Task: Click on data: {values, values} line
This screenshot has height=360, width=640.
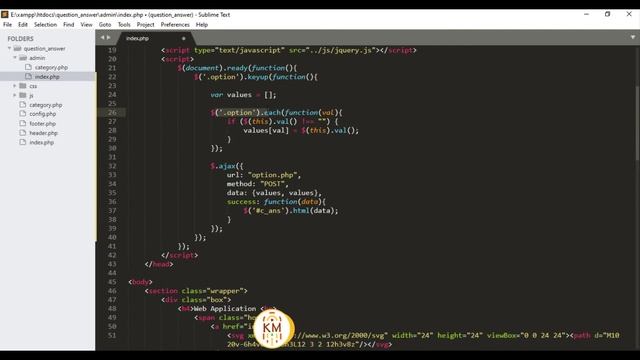Action: (274, 193)
